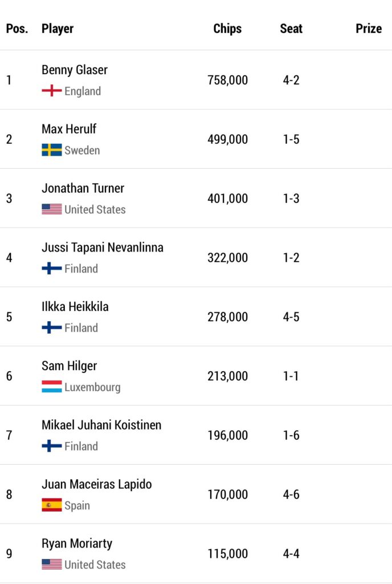Image resolution: width=392 pixels, height=584 pixels.
Task: Click the United States flag under Jonathan Turner
Action: [x=52, y=209]
